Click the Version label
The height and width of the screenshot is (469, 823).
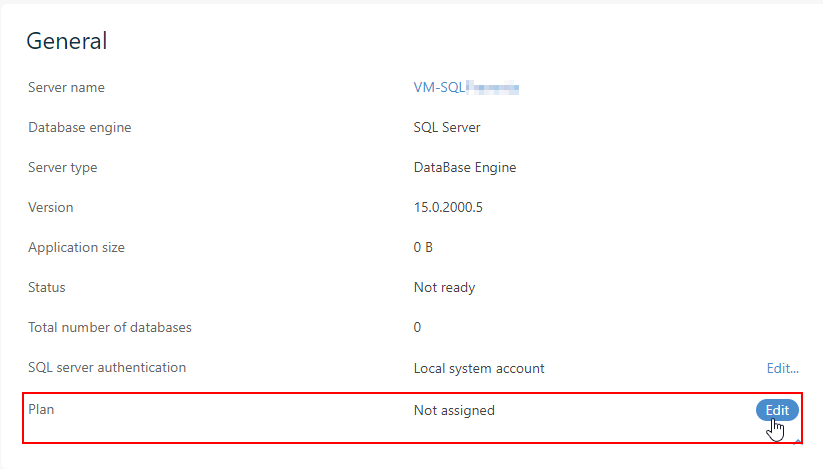tap(51, 208)
